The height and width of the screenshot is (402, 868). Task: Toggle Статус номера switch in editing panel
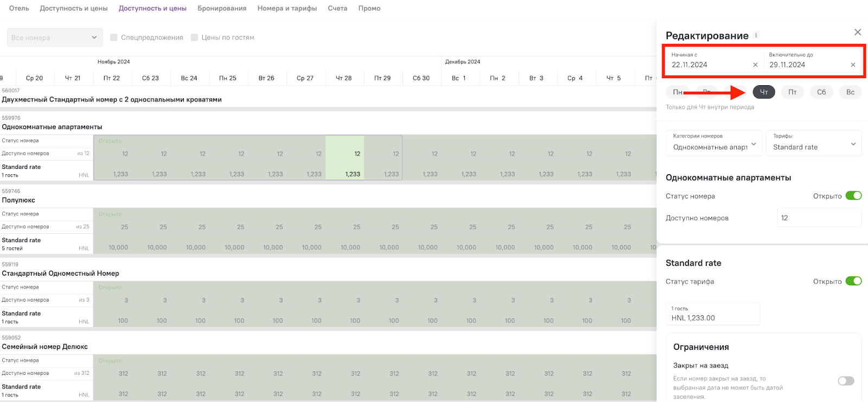[x=853, y=196]
